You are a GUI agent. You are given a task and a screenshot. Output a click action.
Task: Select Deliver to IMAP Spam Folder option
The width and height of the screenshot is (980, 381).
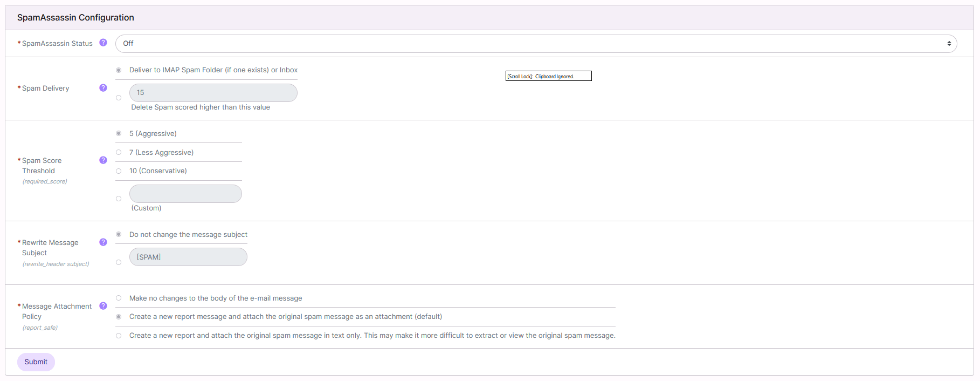[119, 70]
